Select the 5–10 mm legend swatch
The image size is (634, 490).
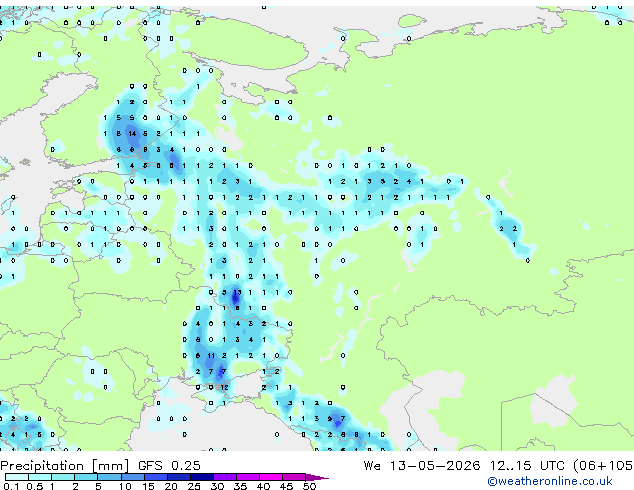point(110,477)
